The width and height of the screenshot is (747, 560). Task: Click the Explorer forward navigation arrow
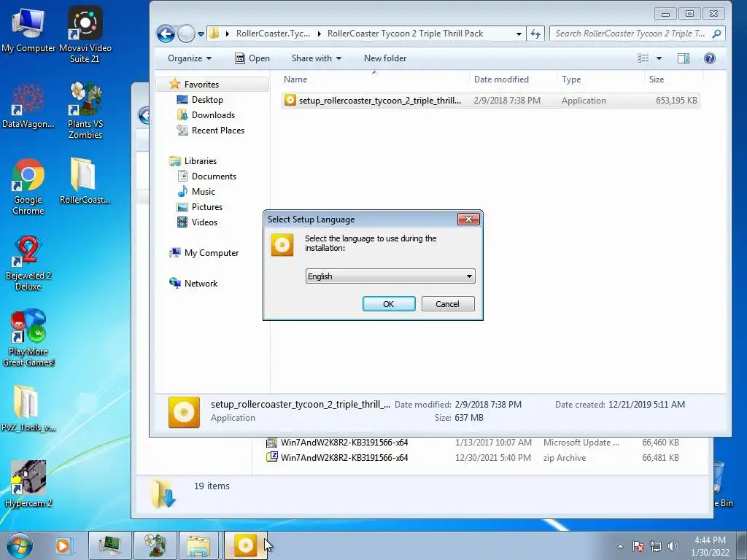coord(186,34)
